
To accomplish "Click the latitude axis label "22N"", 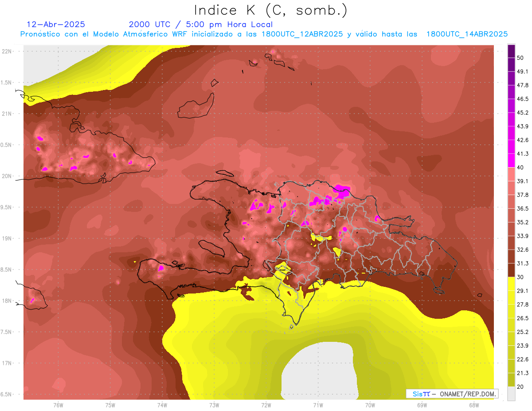I will [7, 51].
